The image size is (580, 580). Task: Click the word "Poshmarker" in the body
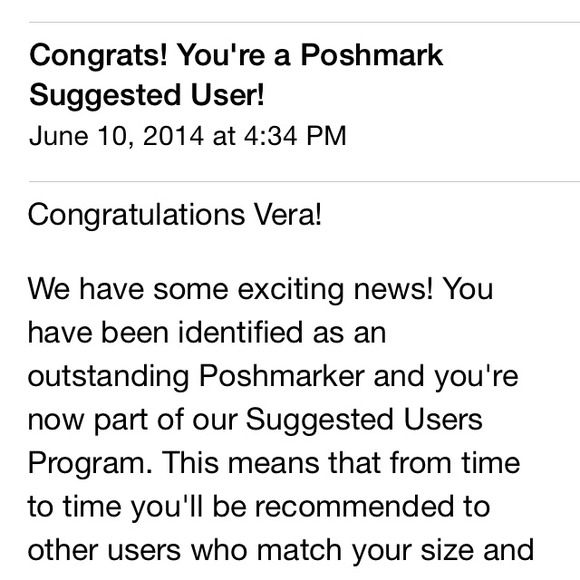282,376
